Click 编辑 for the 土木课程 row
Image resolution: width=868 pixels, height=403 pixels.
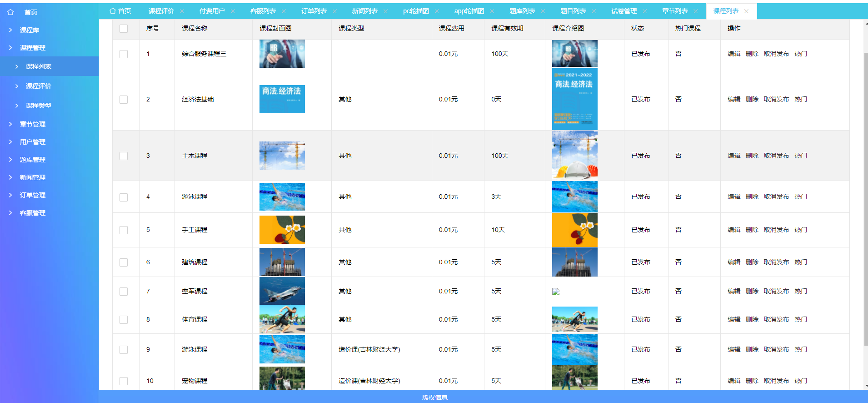point(733,156)
